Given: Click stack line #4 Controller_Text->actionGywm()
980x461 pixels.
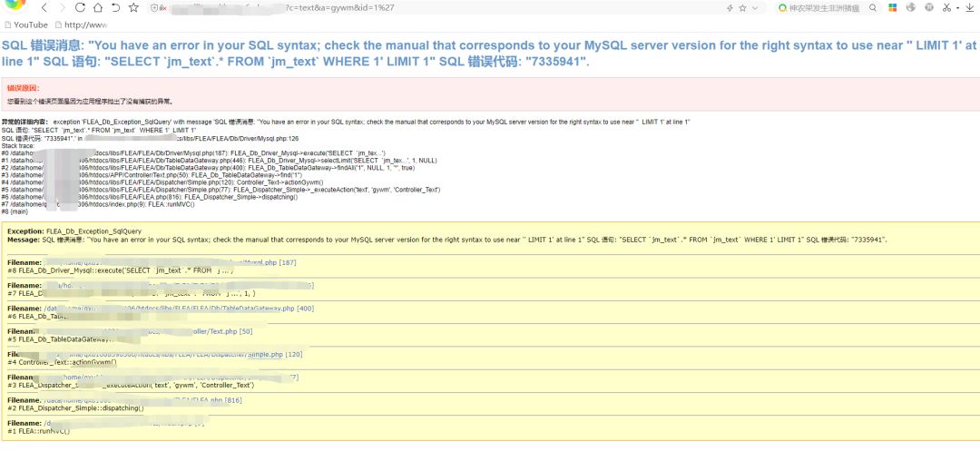Looking at the screenshot, I should point(162,182).
